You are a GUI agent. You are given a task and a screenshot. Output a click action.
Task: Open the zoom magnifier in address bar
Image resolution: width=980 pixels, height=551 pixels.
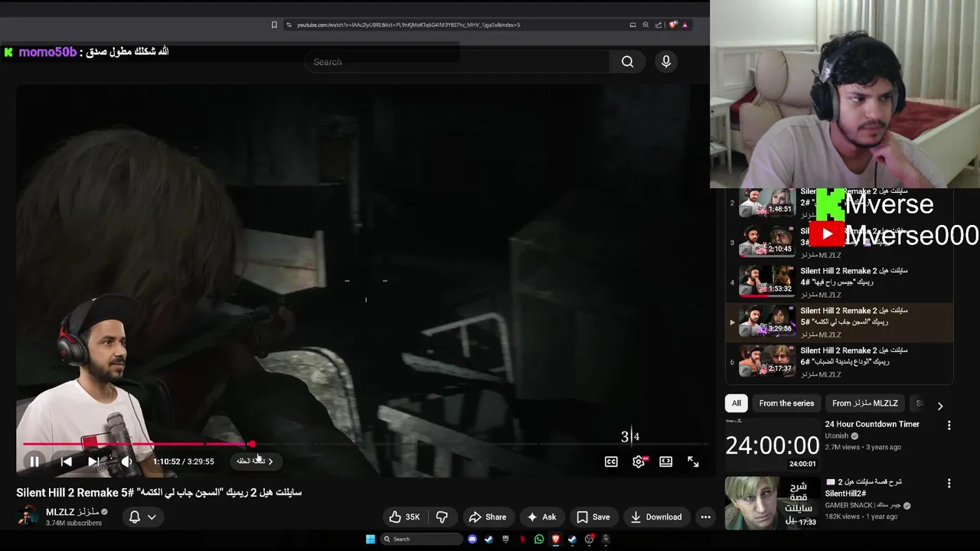click(x=645, y=24)
